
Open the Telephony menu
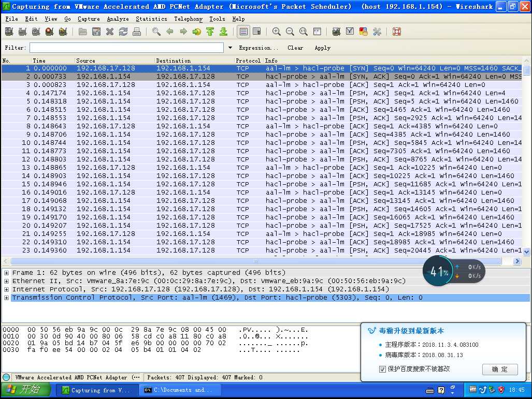pos(189,19)
